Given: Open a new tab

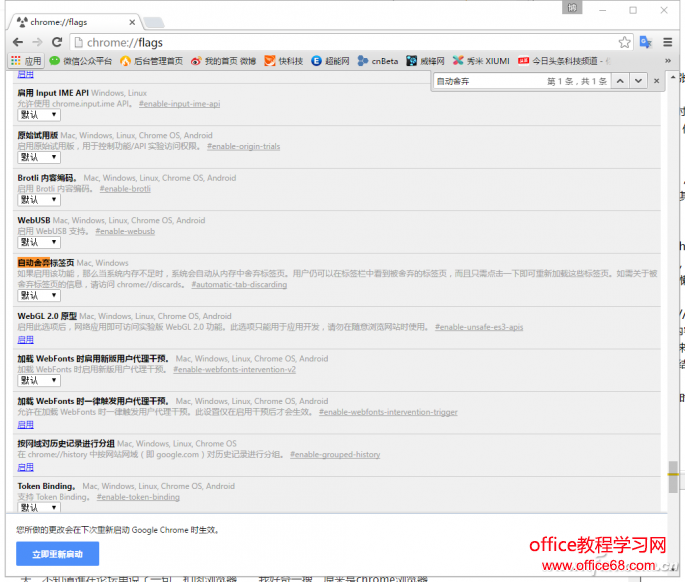Looking at the screenshot, I should click(153, 22).
